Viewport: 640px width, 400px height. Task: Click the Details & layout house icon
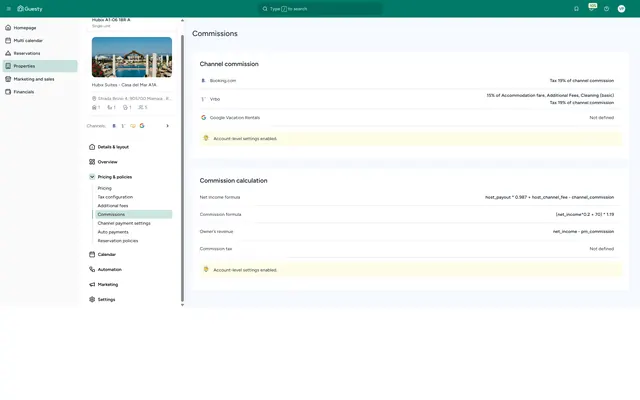(x=92, y=147)
